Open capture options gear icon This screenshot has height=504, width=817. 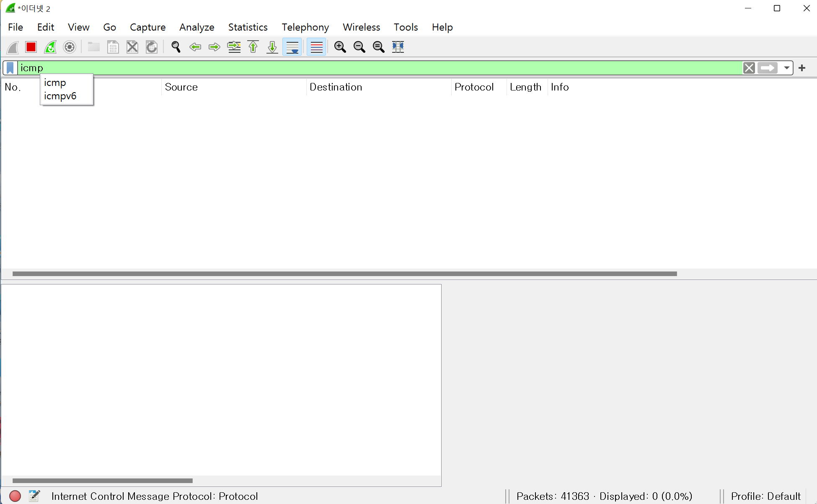(70, 47)
